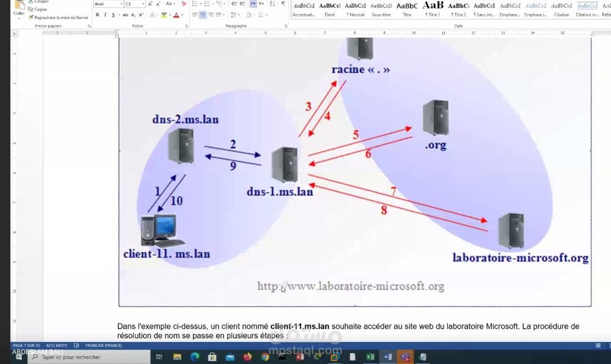Open font color dropdown arrow
The height and width of the screenshot is (364, 611).
(182, 15)
